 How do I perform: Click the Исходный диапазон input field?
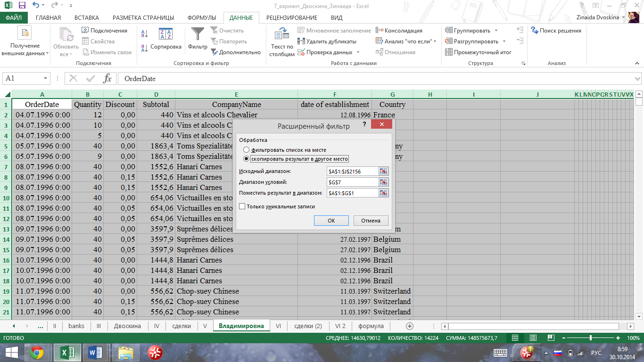(353, 171)
